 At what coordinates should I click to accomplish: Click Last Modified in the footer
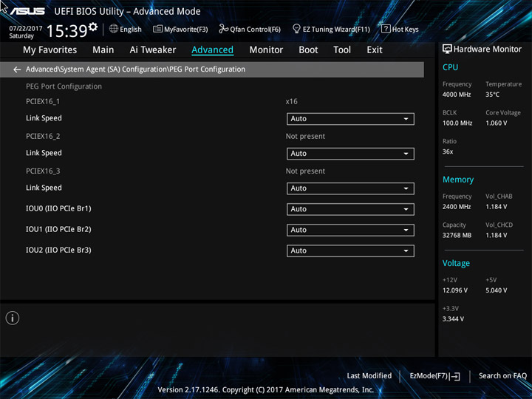click(x=369, y=376)
